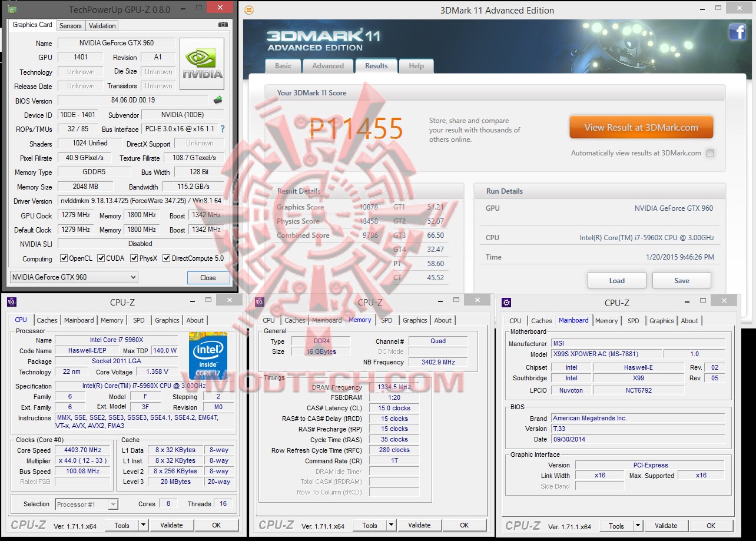Open the Processor #1 selection dropdown
Image resolution: width=756 pixels, height=541 pixels.
pos(87,505)
